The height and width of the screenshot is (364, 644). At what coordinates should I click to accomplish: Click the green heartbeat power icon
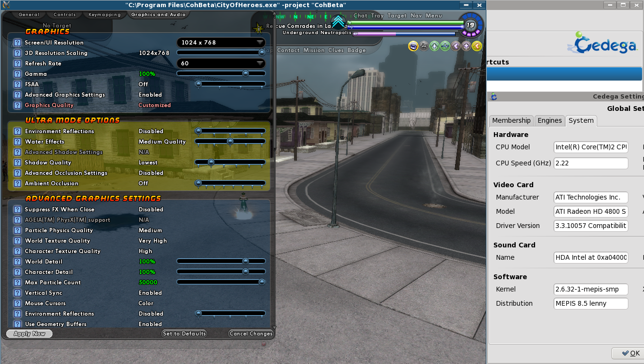pos(445,45)
